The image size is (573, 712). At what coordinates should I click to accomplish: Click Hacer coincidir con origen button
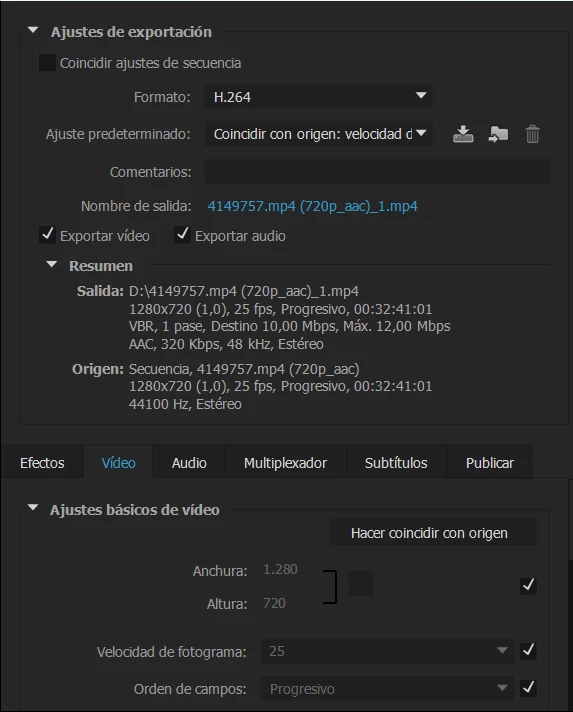click(x=433, y=533)
